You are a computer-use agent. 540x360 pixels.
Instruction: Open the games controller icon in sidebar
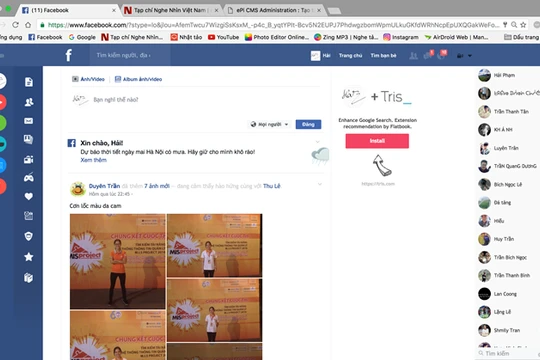click(29, 177)
